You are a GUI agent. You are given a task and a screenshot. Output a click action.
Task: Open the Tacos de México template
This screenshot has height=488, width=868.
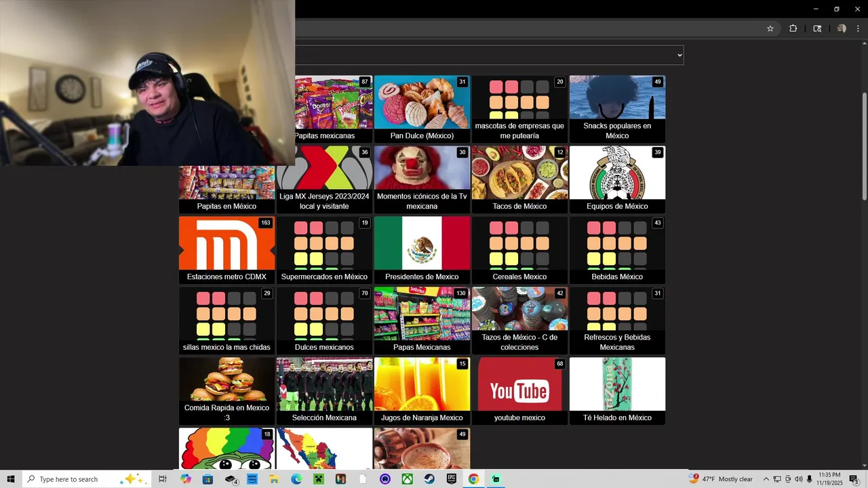click(519, 179)
